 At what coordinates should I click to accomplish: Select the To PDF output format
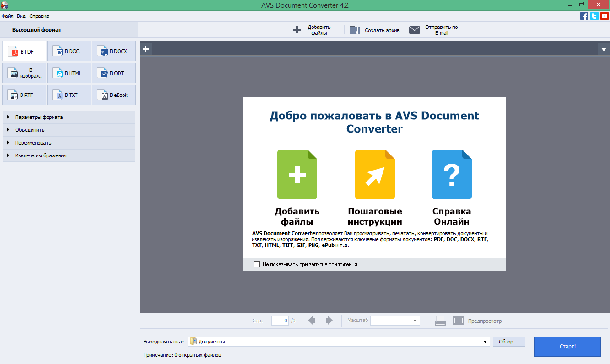click(x=24, y=51)
